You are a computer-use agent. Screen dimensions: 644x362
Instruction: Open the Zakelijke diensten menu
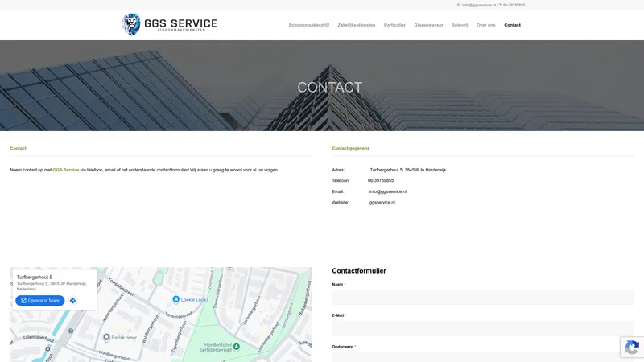point(357,25)
